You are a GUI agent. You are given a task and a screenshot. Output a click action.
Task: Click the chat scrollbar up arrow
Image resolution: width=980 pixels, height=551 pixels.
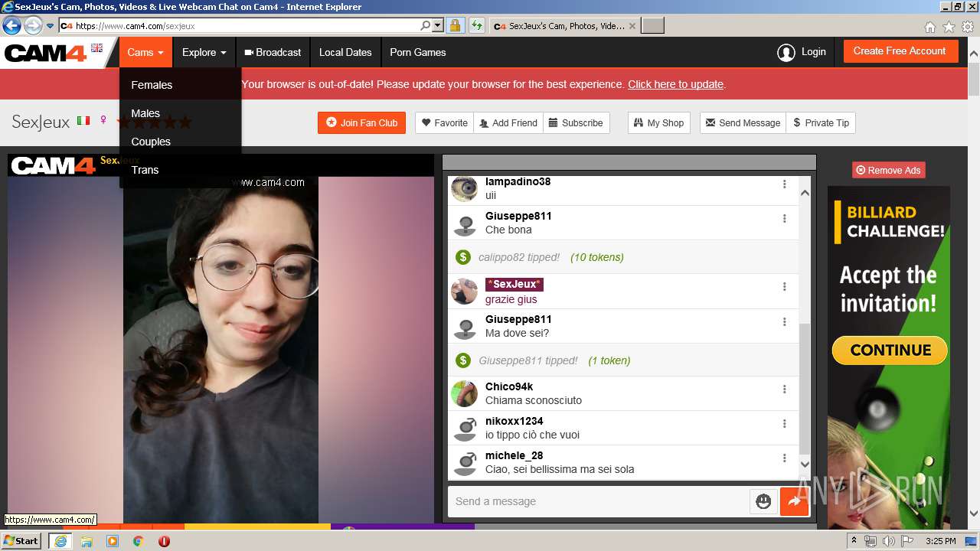click(x=805, y=193)
